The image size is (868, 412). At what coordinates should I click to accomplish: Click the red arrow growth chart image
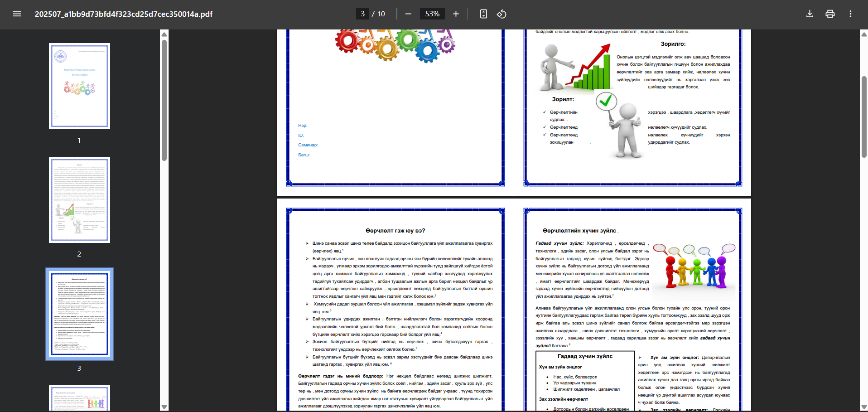(x=575, y=67)
